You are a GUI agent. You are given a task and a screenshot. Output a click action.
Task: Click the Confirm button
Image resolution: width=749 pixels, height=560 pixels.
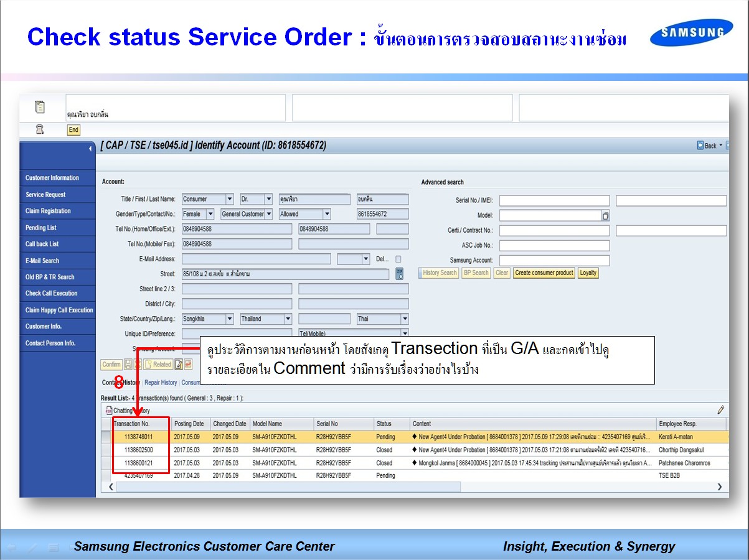pyautogui.click(x=111, y=365)
